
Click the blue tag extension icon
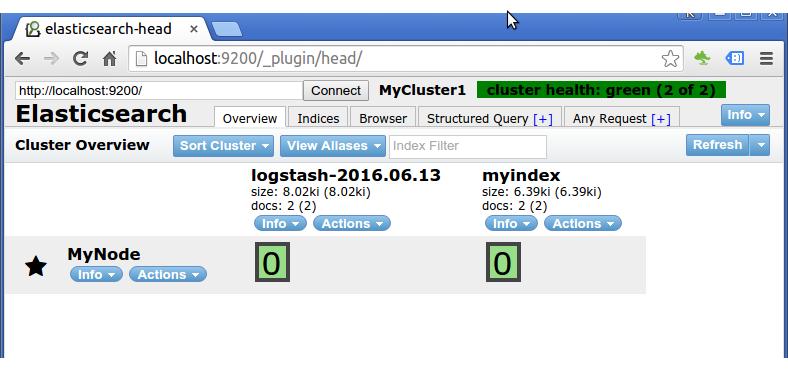coord(734,59)
